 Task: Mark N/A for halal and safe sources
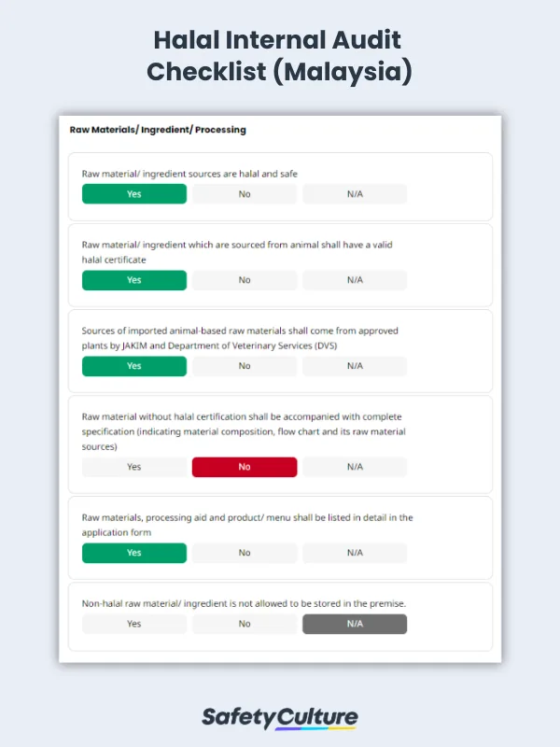[x=355, y=194]
